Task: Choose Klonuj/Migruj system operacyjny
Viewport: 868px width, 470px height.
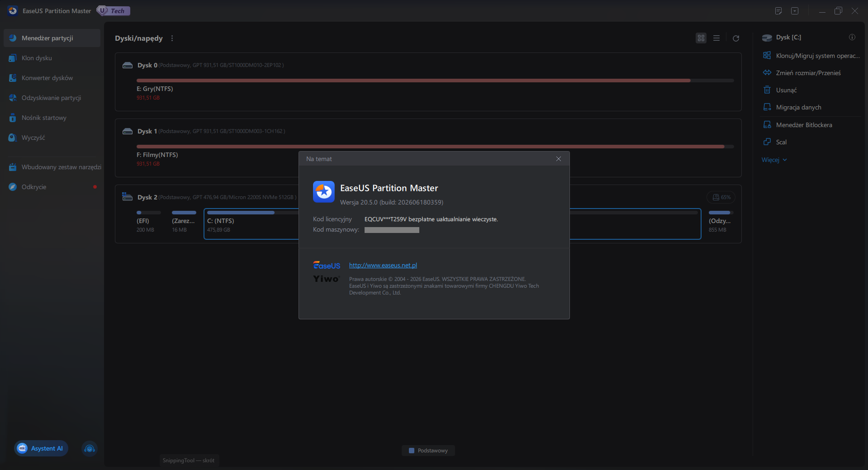Action: [811, 56]
